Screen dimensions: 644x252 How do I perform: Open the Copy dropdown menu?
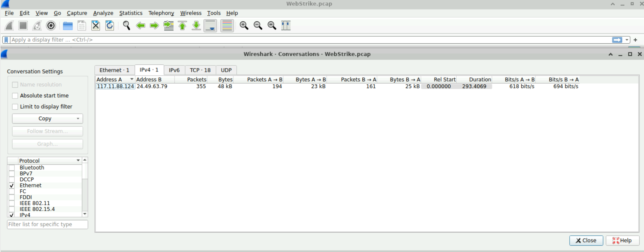tap(47, 119)
